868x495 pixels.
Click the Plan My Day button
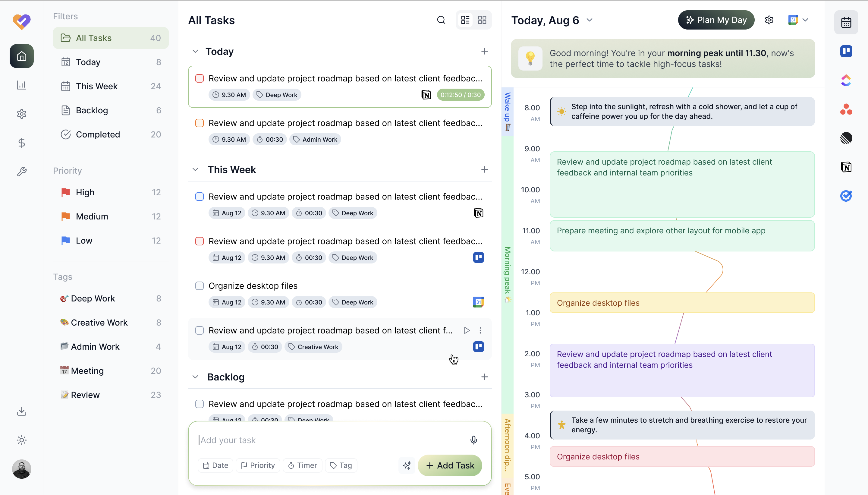(x=716, y=20)
